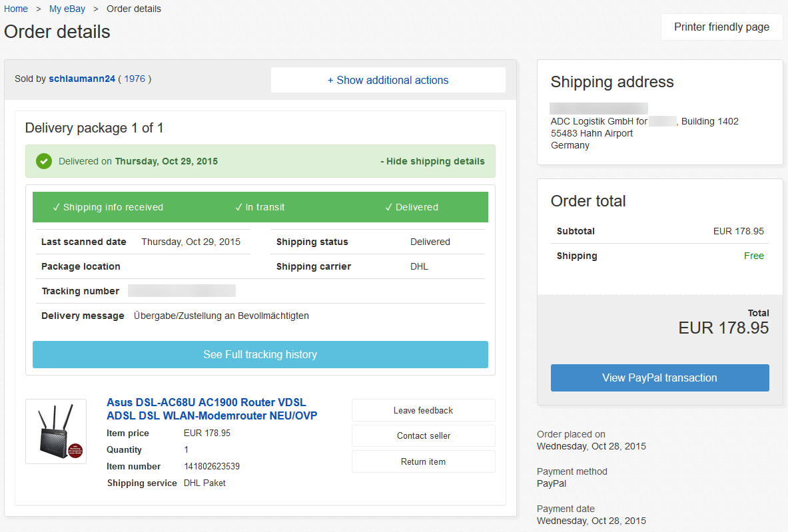This screenshot has width=788, height=532.
Task: Click the Shipping info received step
Action: pos(108,207)
